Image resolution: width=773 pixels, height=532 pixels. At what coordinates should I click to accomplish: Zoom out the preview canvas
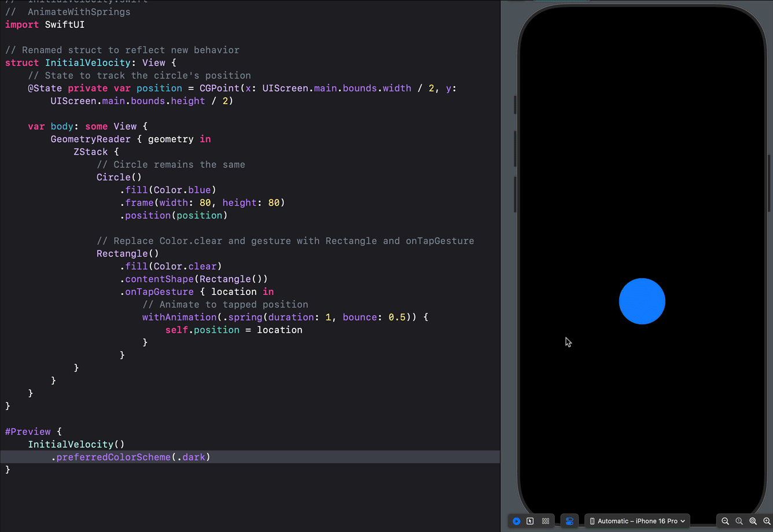coord(725,521)
